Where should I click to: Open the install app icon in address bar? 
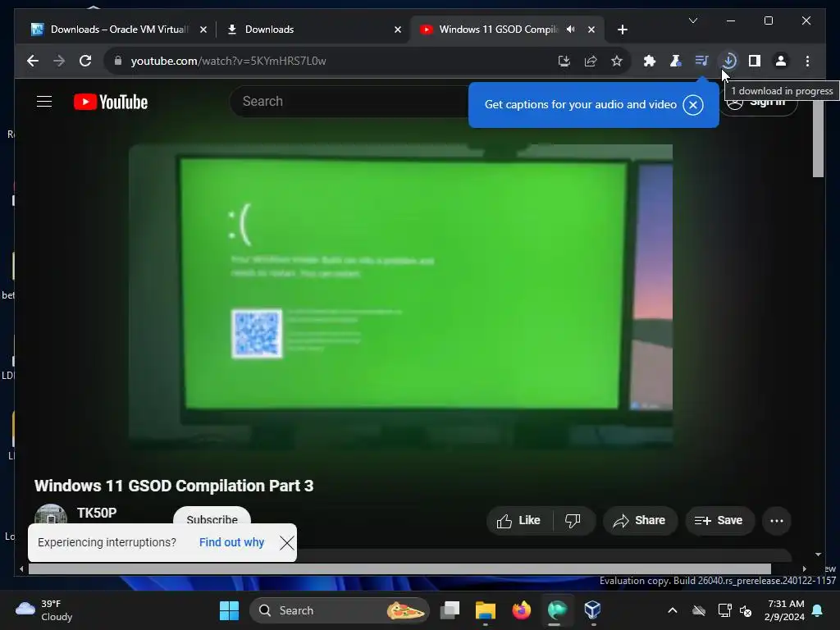[x=564, y=61]
